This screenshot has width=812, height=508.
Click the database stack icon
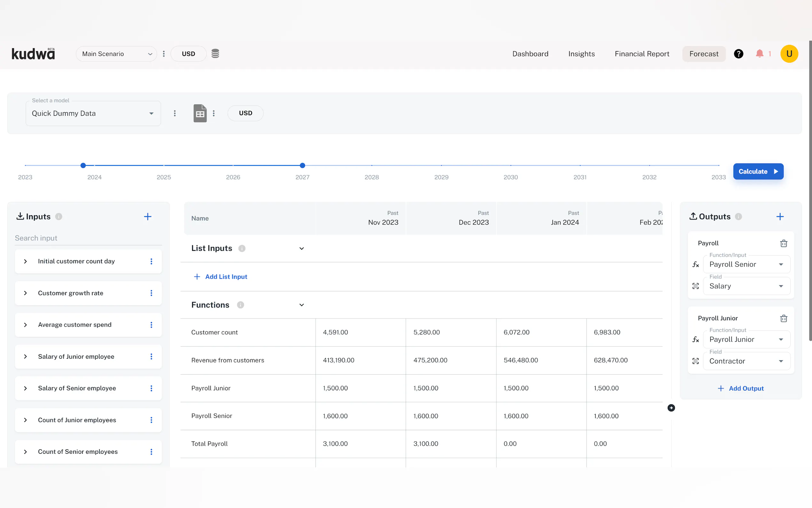click(215, 54)
